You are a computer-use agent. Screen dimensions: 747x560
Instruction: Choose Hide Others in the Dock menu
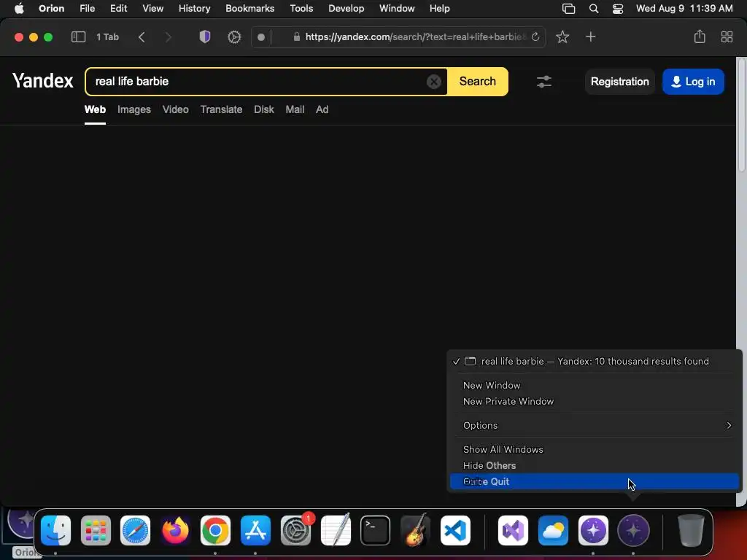(x=594, y=466)
